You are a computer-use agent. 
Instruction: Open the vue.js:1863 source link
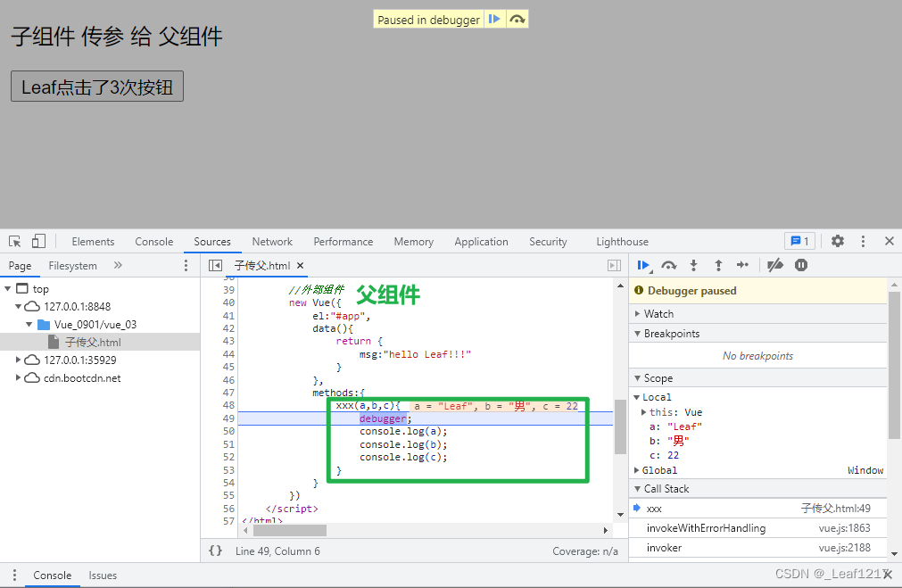[844, 528]
